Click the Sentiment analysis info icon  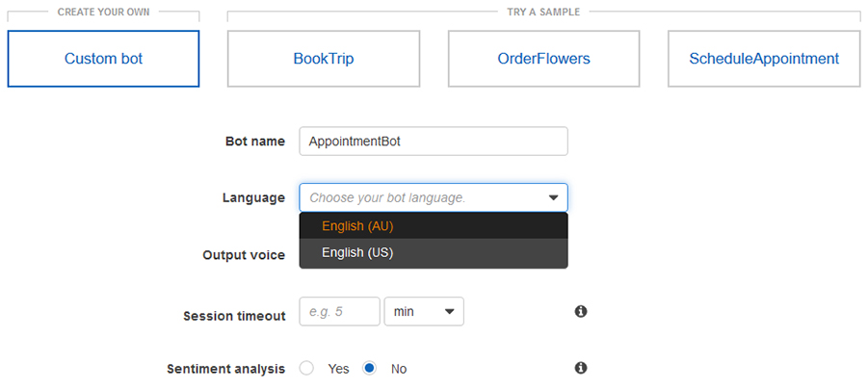pos(581,368)
